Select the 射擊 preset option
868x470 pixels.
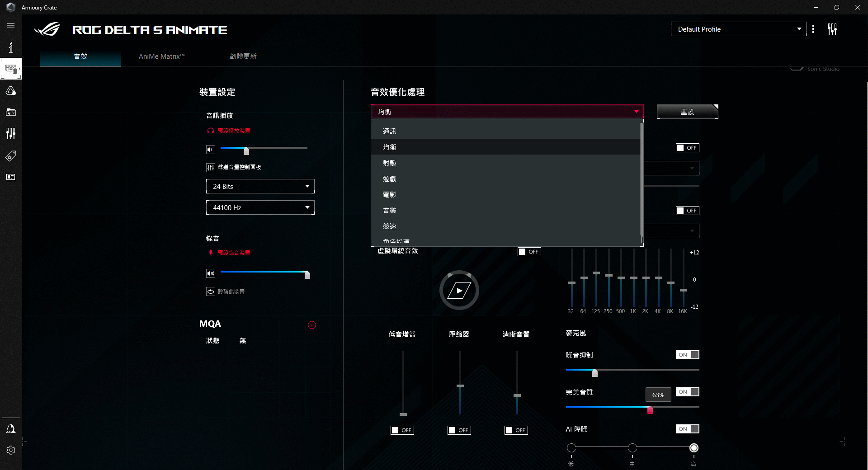505,163
